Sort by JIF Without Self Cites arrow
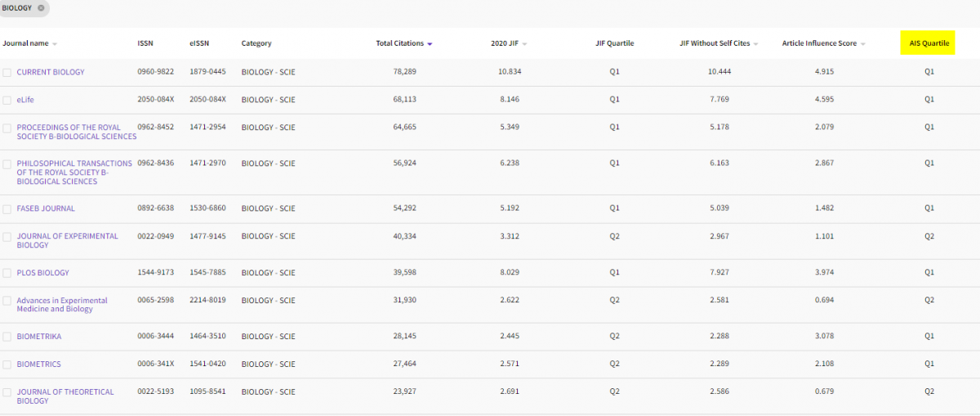 (x=756, y=44)
